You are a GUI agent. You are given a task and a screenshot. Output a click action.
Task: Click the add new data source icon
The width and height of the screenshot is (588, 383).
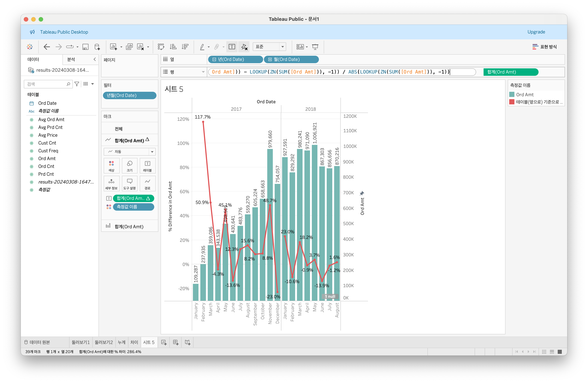coord(97,47)
